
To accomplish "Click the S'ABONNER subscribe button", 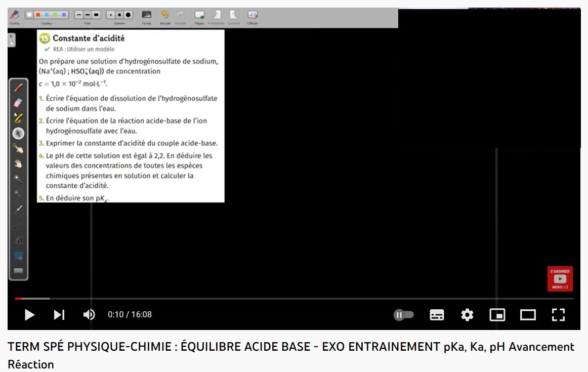I will [560, 279].
